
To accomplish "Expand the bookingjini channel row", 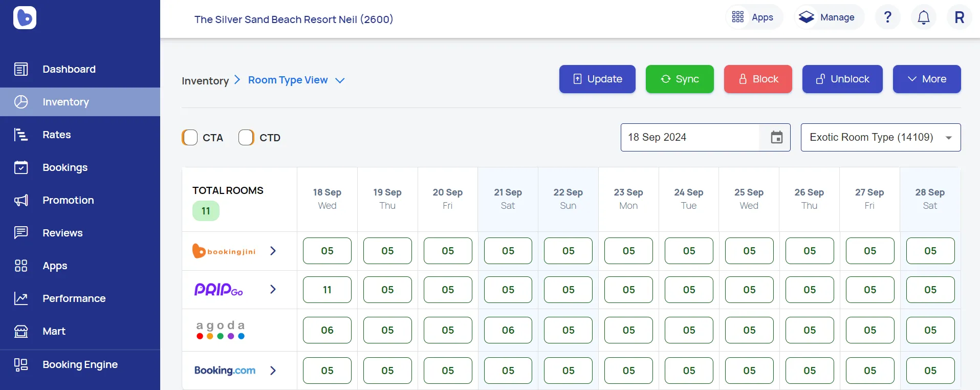I will pos(273,251).
